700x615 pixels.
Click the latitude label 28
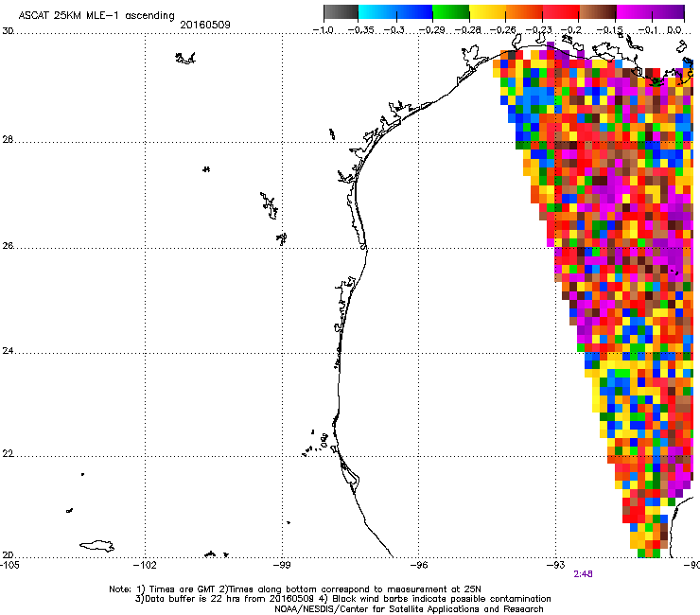tap(8, 140)
